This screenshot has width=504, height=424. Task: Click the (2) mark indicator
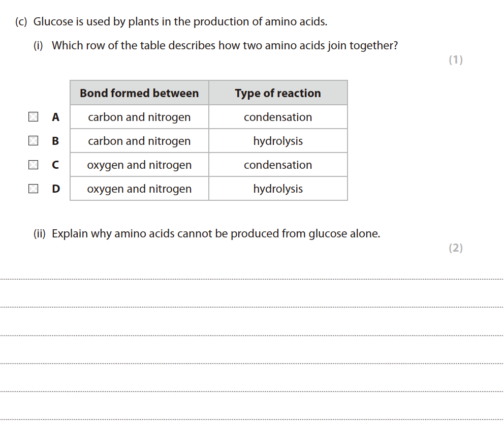456,248
